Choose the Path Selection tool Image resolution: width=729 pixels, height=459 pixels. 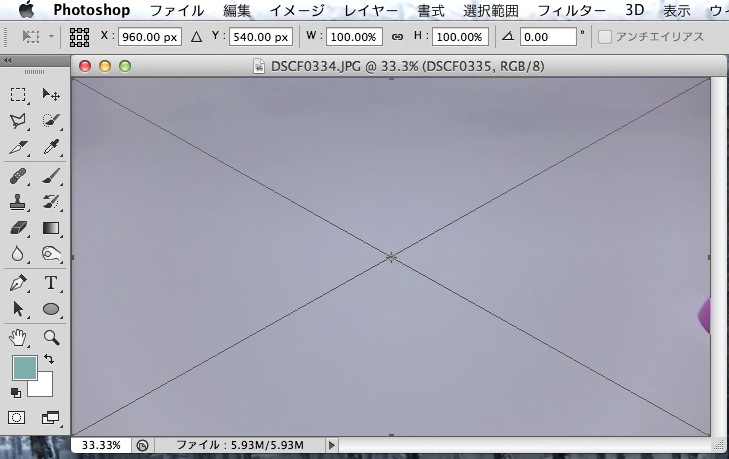pyautogui.click(x=18, y=309)
